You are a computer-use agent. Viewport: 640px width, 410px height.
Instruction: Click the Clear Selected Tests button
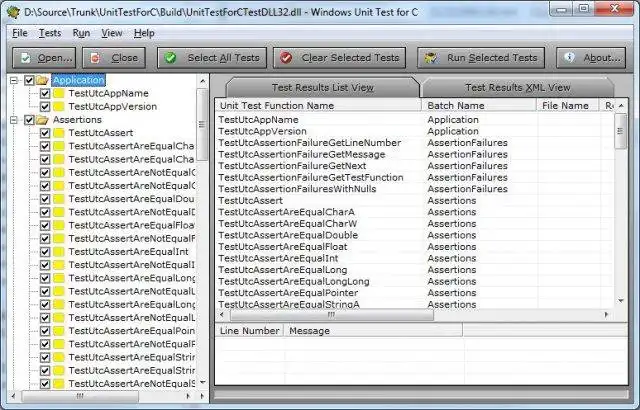coord(339,58)
